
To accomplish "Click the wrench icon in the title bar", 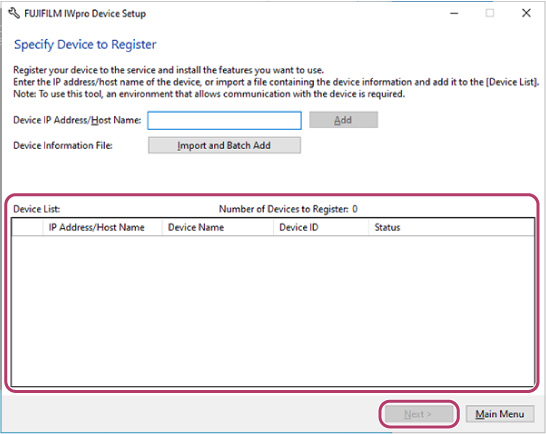I will pyautogui.click(x=14, y=14).
